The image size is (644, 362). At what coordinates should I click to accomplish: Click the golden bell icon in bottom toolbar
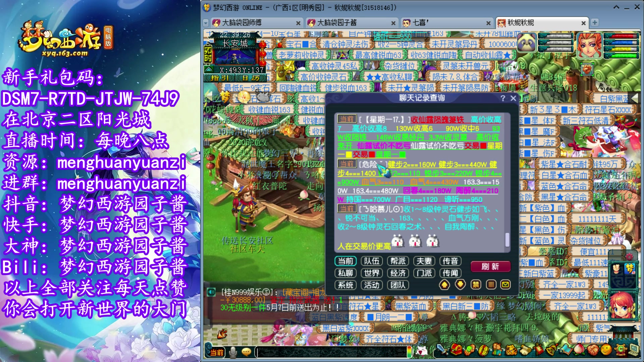[x=552, y=350]
